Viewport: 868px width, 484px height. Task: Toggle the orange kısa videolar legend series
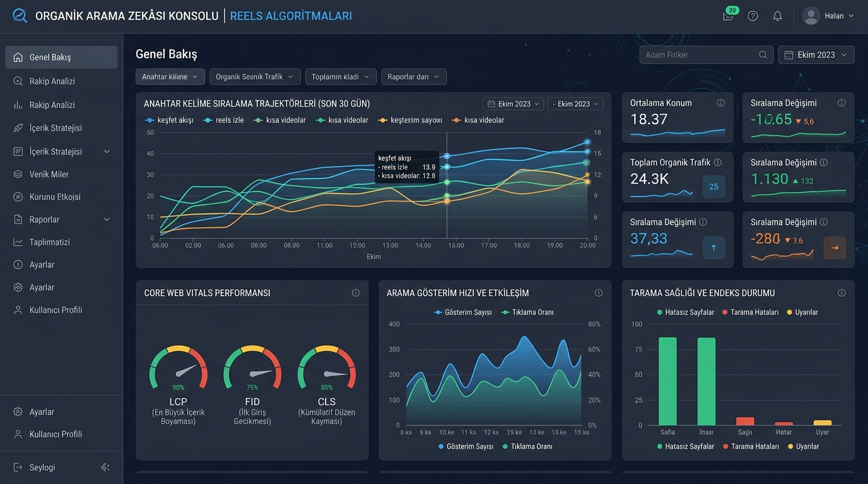click(x=478, y=120)
